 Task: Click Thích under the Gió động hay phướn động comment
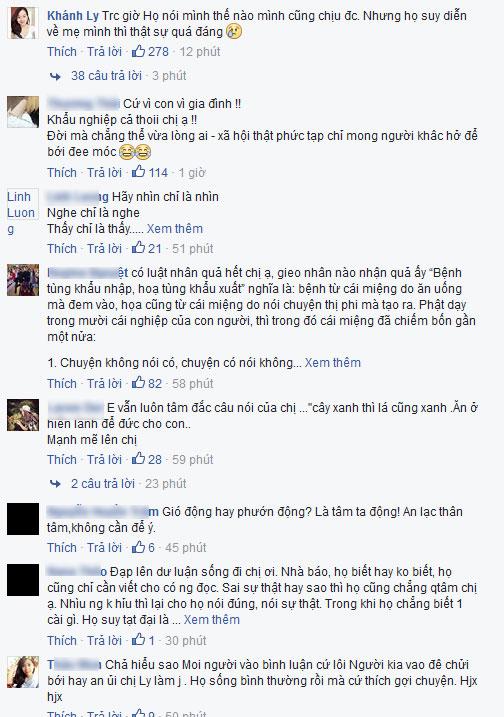click(62, 547)
